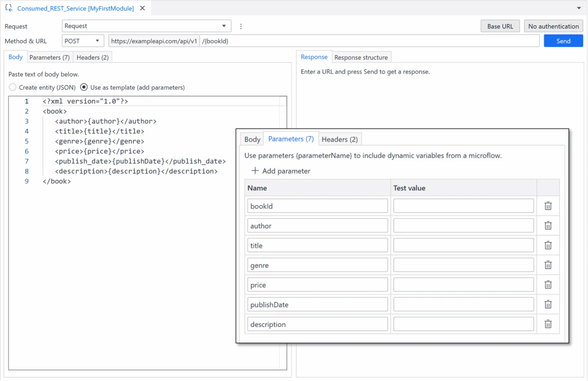Click the genre name field
The width and height of the screenshot is (588, 381).
pos(318,265)
